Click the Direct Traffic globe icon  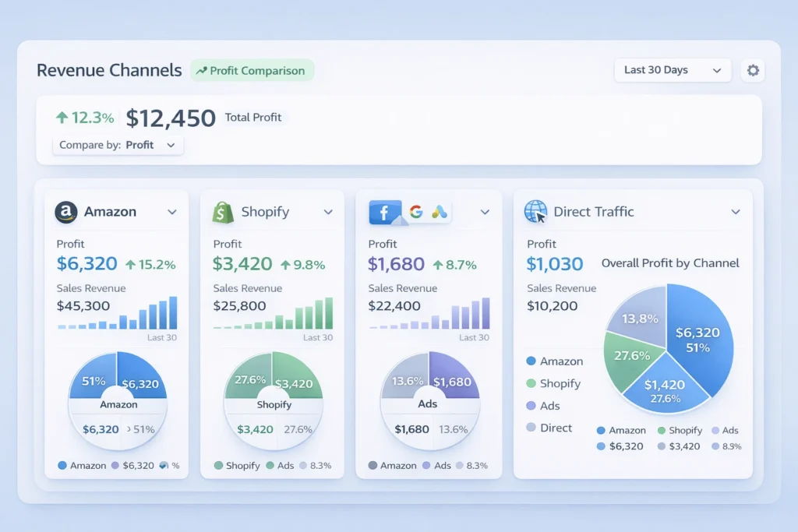coord(535,211)
